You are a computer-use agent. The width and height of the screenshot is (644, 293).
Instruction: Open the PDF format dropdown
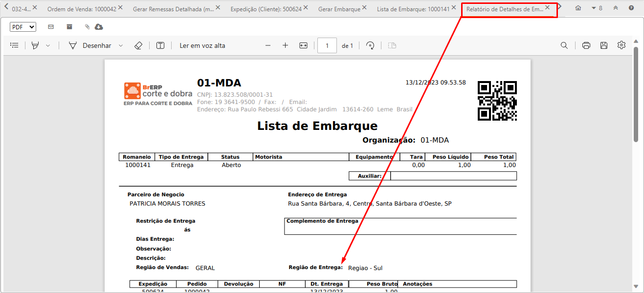(x=22, y=26)
